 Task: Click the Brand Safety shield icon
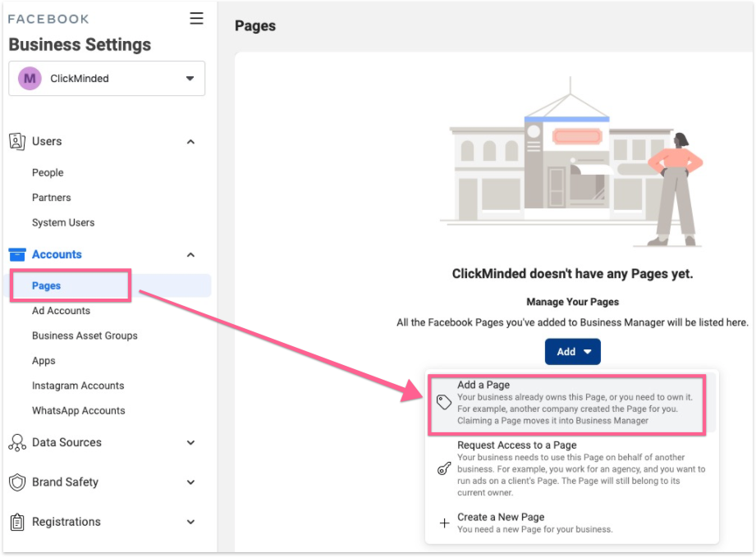pos(17,482)
